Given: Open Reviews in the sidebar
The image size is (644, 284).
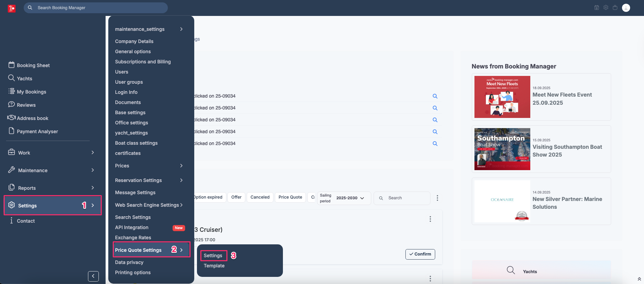Looking at the screenshot, I should [x=26, y=105].
